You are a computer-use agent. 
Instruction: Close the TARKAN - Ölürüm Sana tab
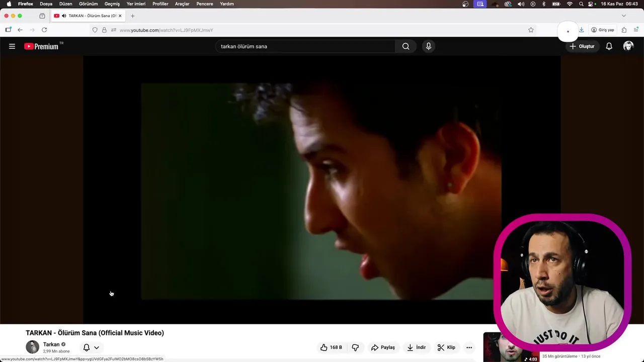tap(120, 16)
